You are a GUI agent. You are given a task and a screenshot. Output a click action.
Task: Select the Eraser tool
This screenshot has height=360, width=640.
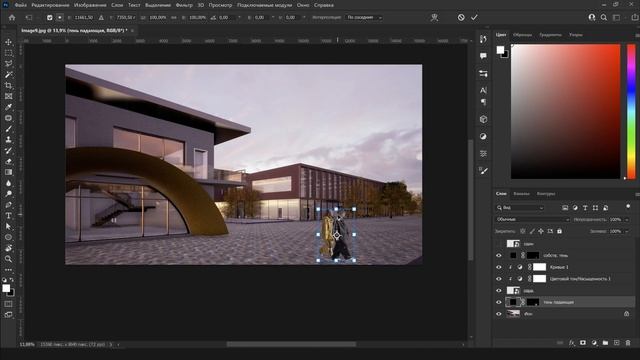click(x=8, y=162)
